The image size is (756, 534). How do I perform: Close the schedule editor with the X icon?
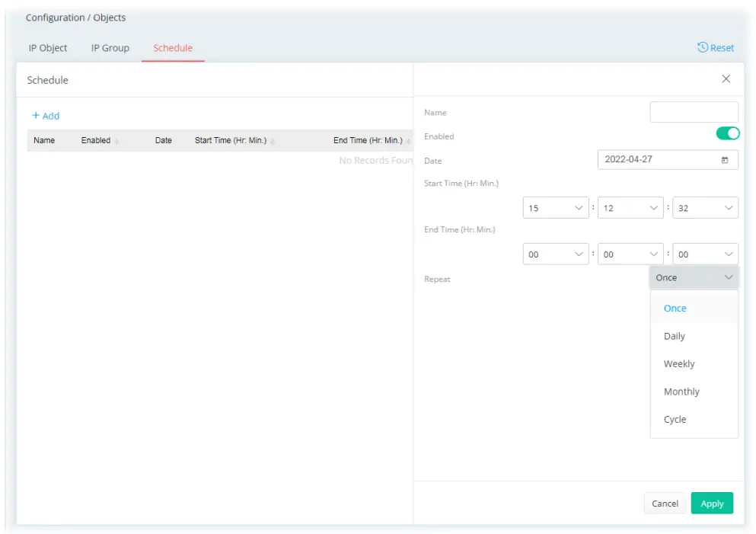click(726, 78)
